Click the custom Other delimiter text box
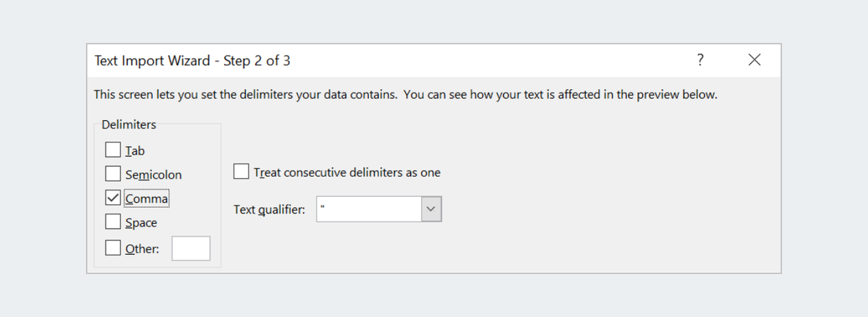 [x=191, y=248]
